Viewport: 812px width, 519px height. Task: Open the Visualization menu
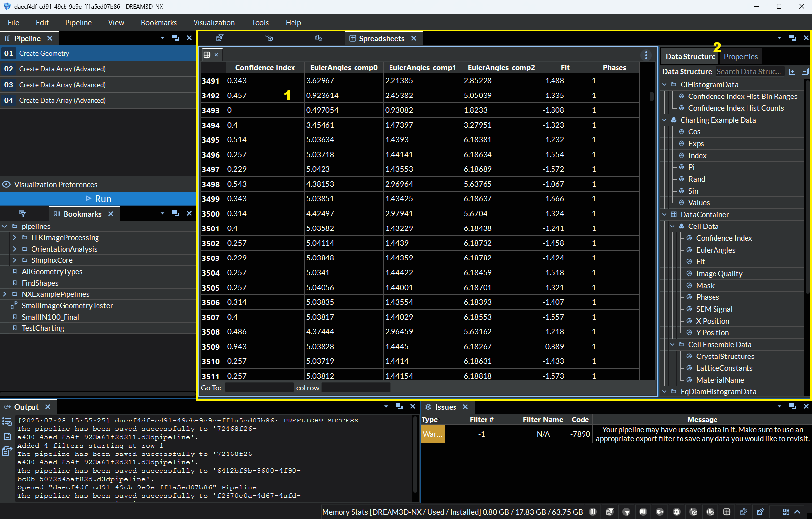click(x=214, y=23)
